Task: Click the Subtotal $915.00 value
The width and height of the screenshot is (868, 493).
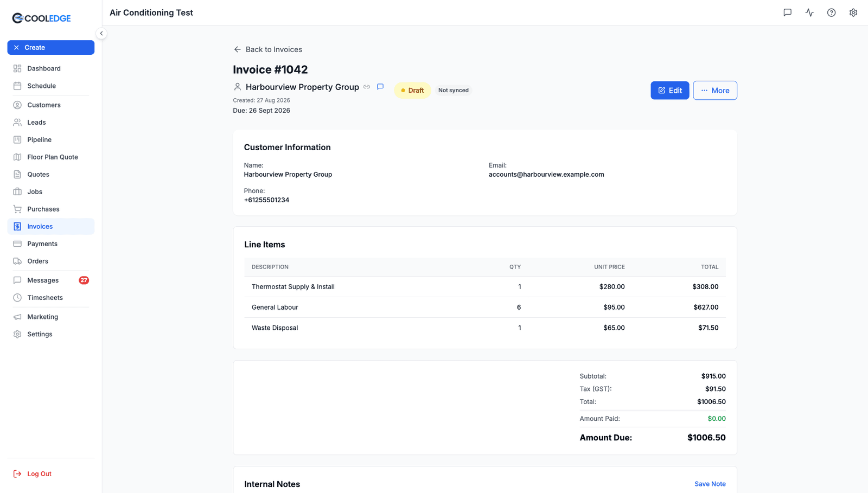Action: pos(713,376)
